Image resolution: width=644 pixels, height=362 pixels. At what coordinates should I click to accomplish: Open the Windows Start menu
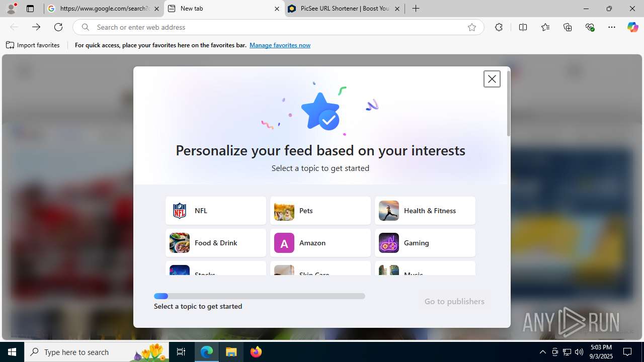pyautogui.click(x=12, y=352)
